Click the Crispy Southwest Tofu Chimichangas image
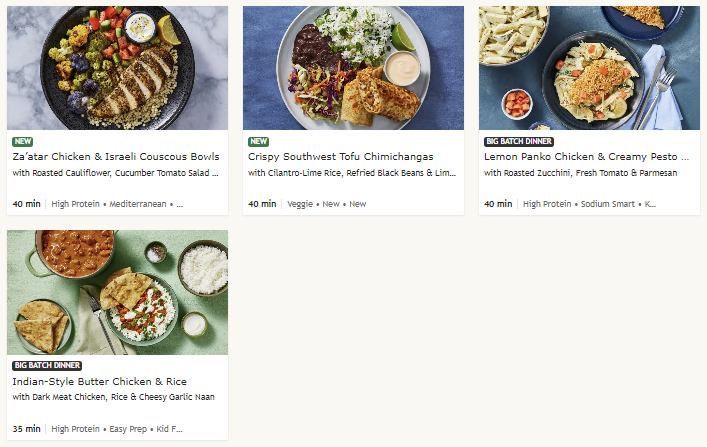The height and width of the screenshot is (447, 707). click(353, 68)
